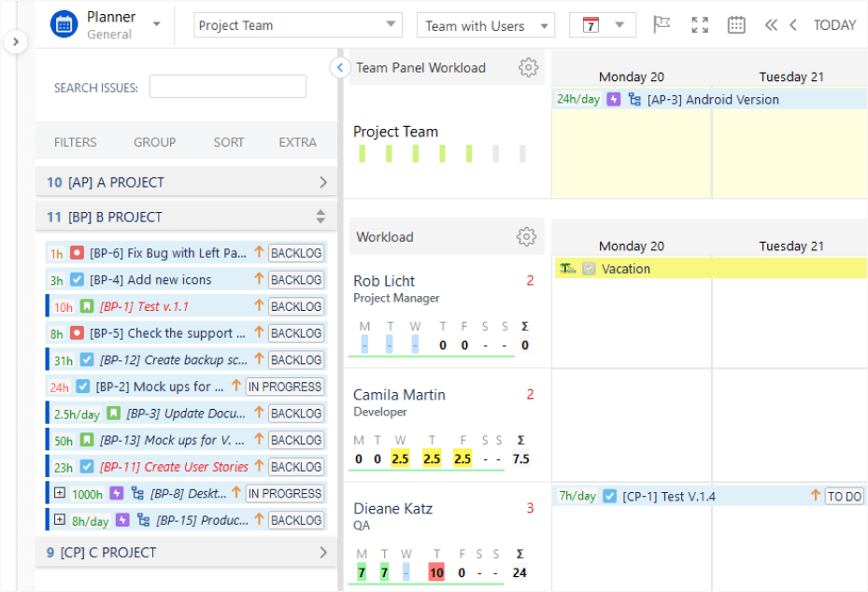Image resolution: width=868 pixels, height=592 pixels.
Task: Select the SORT menu item
Action: click(229, 142)
